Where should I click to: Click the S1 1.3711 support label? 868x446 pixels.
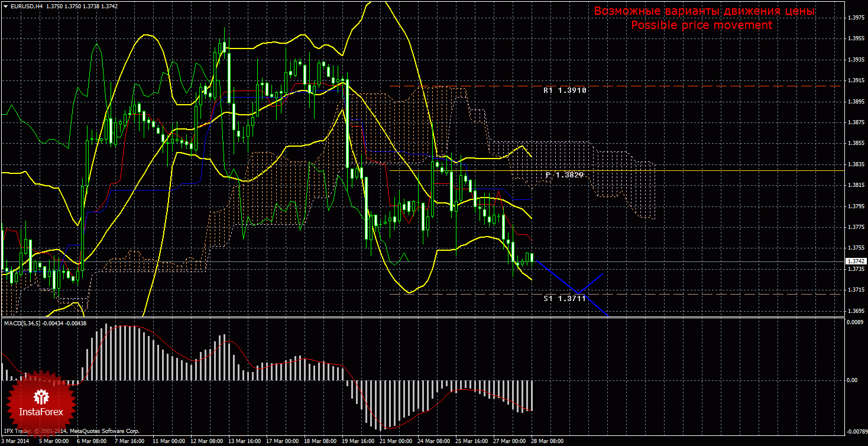click(x=565, y=299)
